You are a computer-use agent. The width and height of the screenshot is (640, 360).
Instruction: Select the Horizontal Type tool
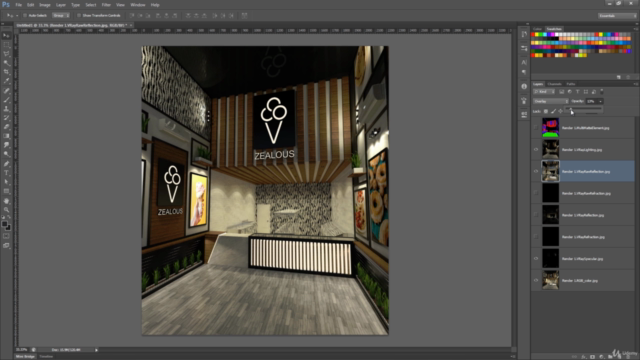tap(6, 173)
